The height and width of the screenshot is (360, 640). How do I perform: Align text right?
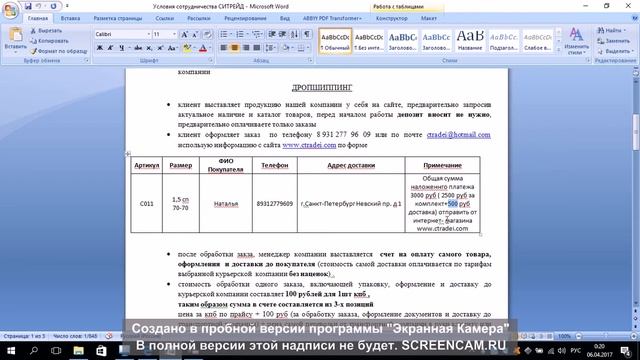click(x=246, y=48)
